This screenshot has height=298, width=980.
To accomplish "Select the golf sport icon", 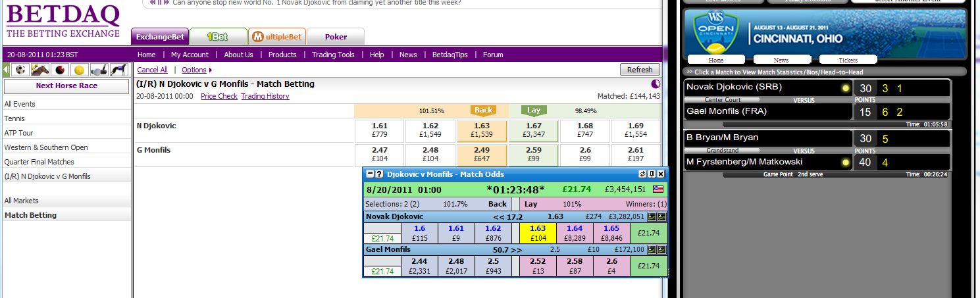I will [99, 70].
